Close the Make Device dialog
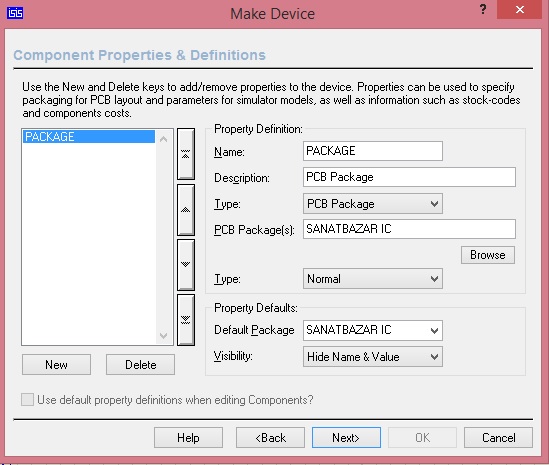This screenshot has height=465, width=549. coord(520,10)
